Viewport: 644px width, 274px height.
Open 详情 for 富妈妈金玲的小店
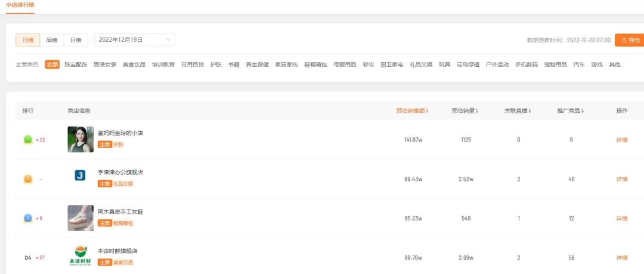tap(622, 140)
